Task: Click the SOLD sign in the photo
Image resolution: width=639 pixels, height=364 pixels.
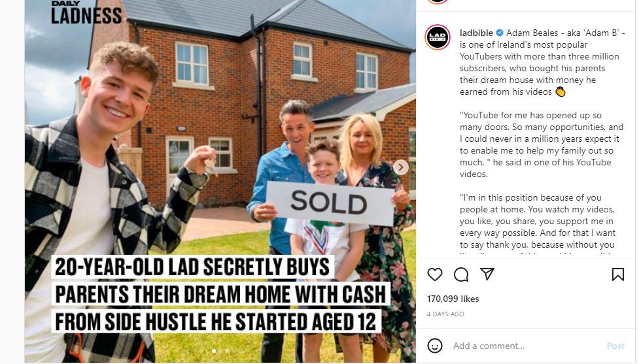Action: (330, 203)
